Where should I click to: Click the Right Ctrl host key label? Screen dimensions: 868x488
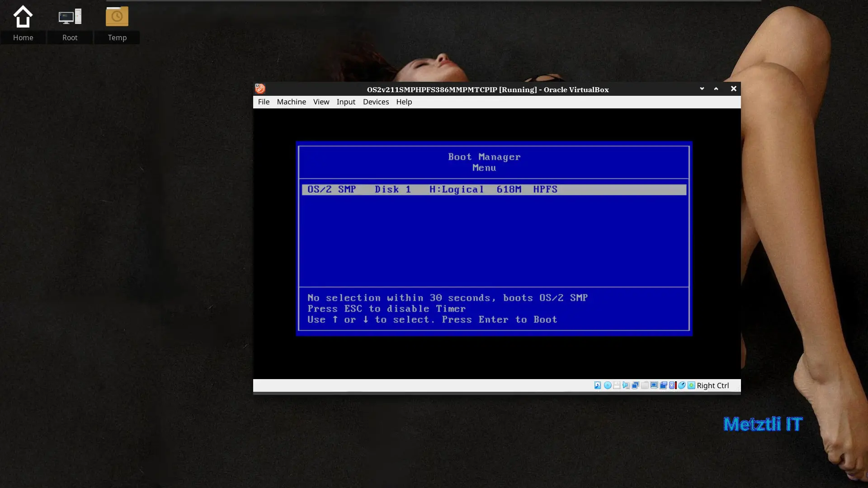point(713,385)
